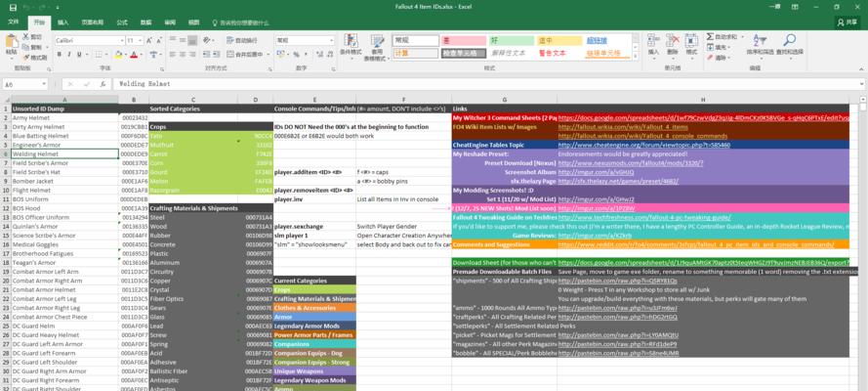The image size is (868, 391).
Task: Expand the cell styles gallery
Action: click(x=636, y=56)
